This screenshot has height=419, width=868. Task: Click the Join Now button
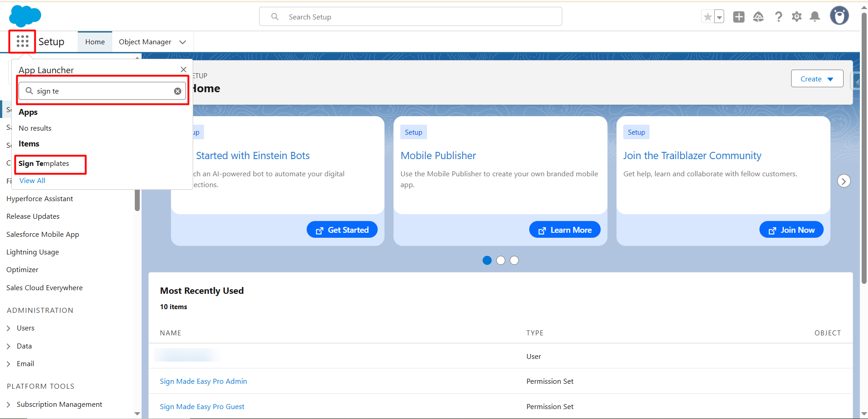pos(791,230)
